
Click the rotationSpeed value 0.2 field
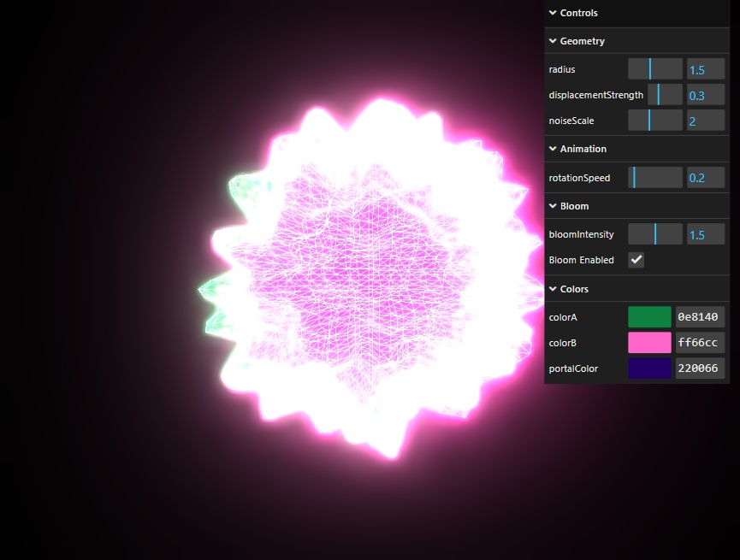(706, 178)
